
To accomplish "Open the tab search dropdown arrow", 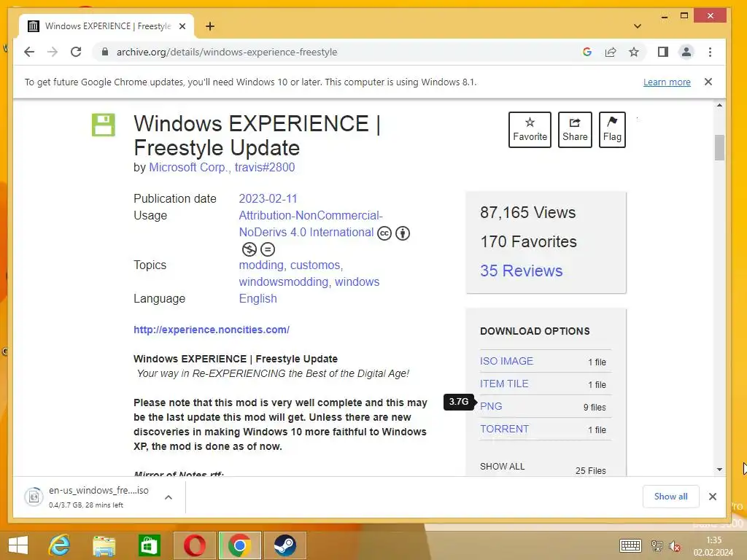I will [638, 26].
